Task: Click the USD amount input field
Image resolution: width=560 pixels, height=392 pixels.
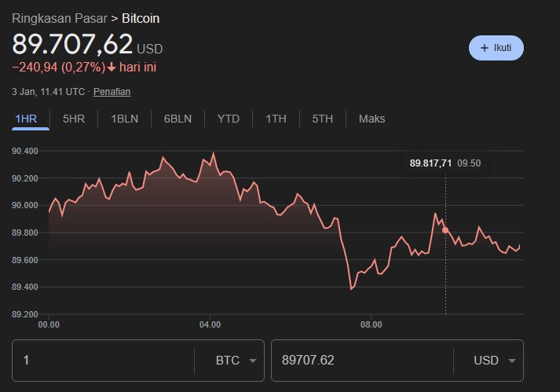Action: point(365,361)
